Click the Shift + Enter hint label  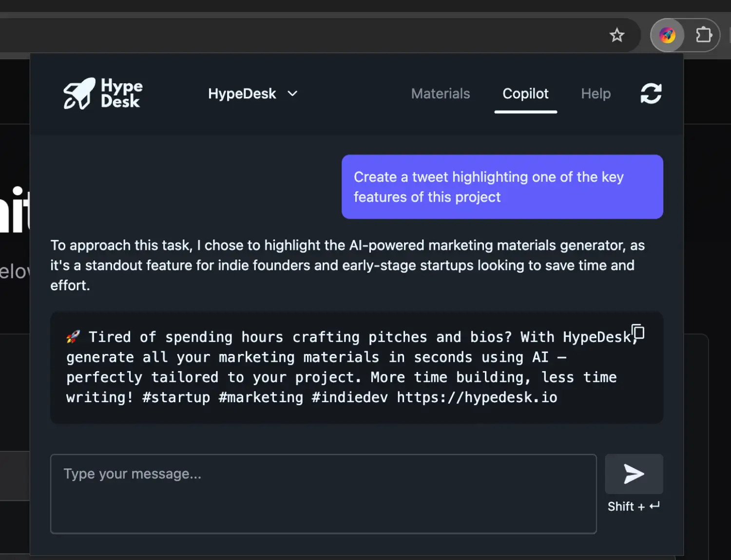pyautogui.click(x=634, y=506)
